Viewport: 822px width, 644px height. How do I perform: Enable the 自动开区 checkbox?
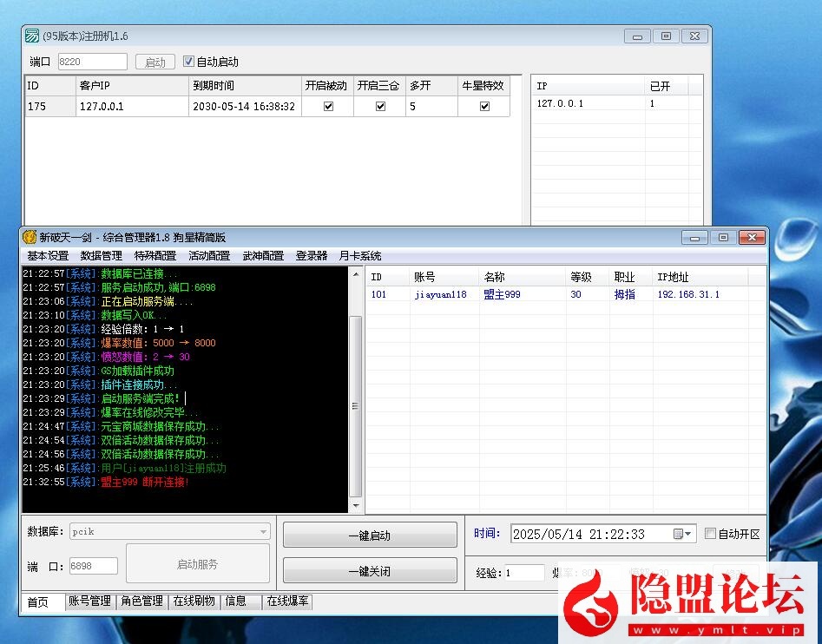point(710,535)
